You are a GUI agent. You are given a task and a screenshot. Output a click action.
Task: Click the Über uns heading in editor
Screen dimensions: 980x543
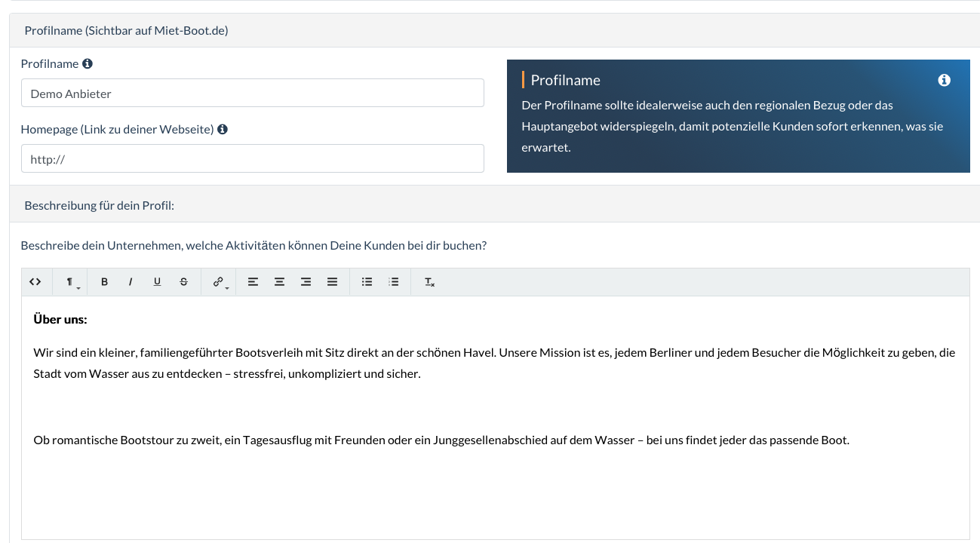click(60, 320)
